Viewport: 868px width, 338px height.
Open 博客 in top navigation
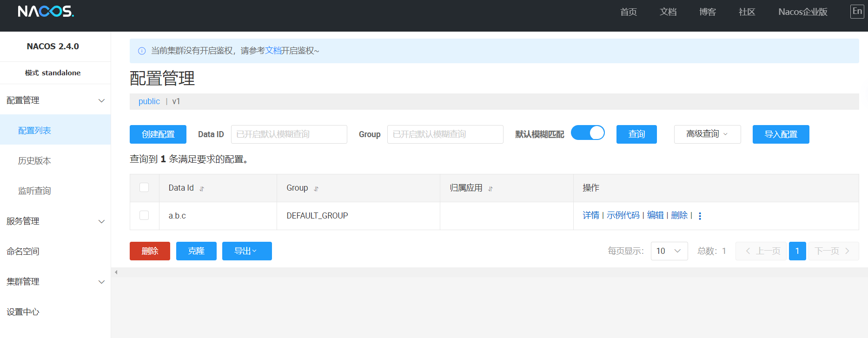point(708,12)
